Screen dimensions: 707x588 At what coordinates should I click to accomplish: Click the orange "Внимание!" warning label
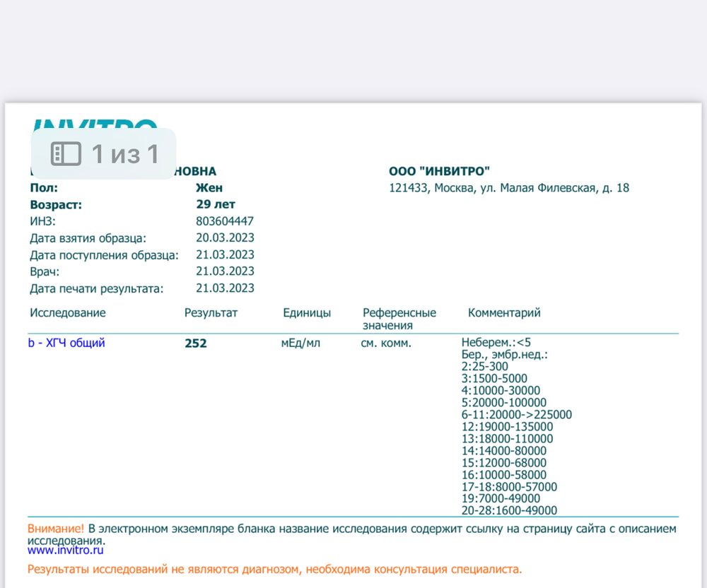tap(56, 529)
